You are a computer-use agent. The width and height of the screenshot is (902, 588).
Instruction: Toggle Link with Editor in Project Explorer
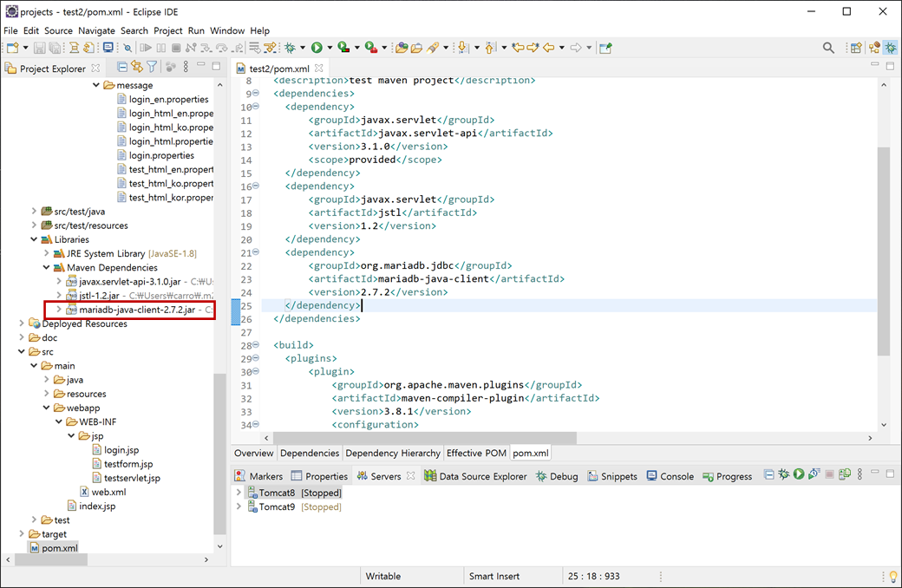(x=137, y=68)
